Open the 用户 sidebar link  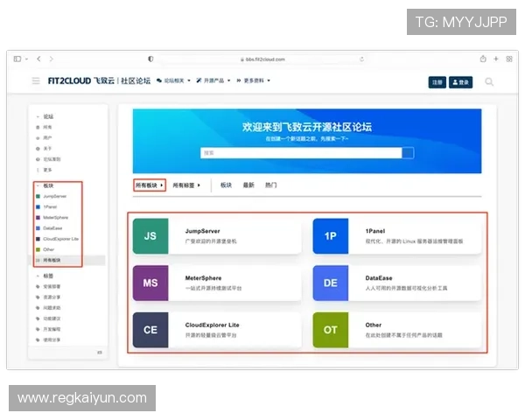point(44,137)
